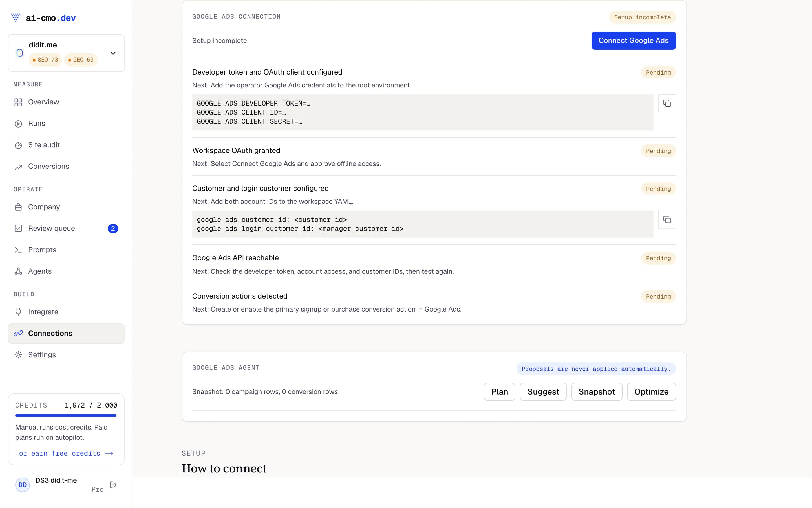This screenshot has width=812, height=508.
Task: Open the Prompts terminal icon
Action: pyautogui.click(x=18, y=250)
